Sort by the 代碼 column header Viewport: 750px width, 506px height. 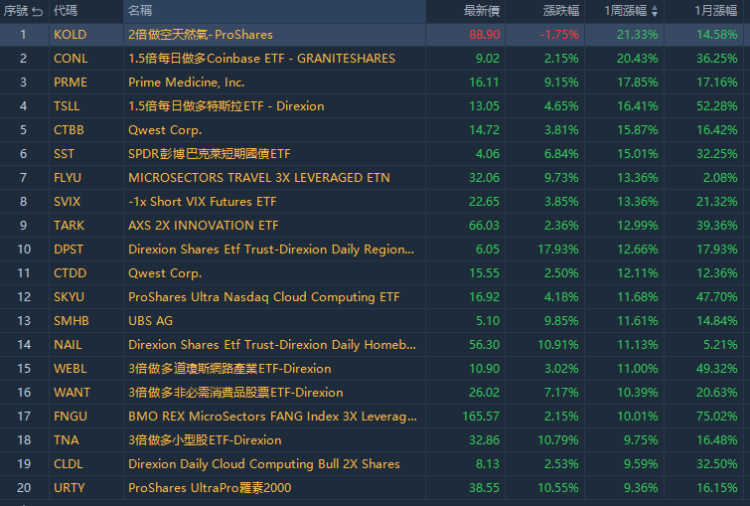66,11
